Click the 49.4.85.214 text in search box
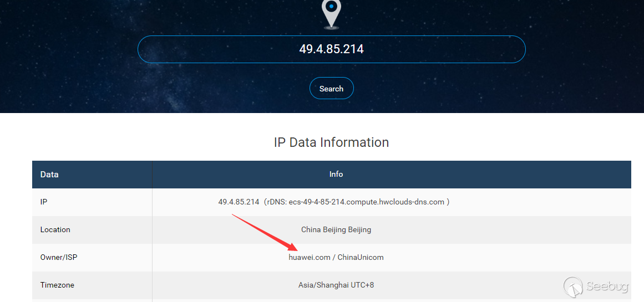 click(x=332, y=49)
